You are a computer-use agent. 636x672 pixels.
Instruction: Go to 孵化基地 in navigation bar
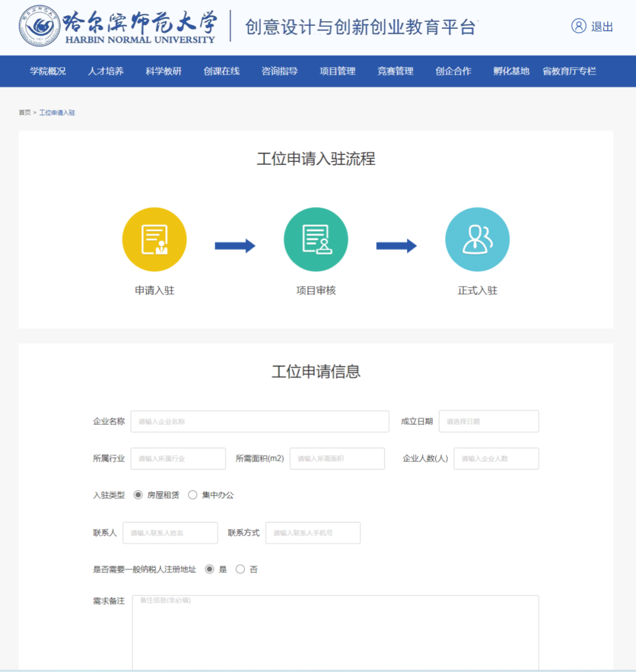click(511, 71)
